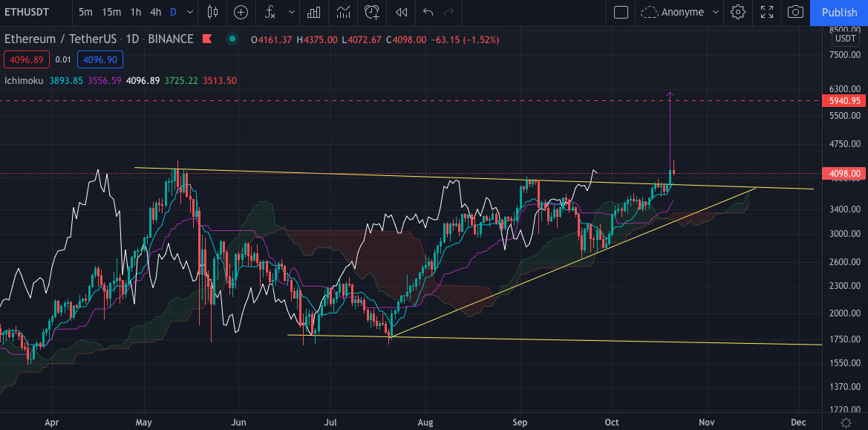This screenshot has width=868, height=430.
Task: Click the buy price 4096.90 button
Action: point(99,59)
